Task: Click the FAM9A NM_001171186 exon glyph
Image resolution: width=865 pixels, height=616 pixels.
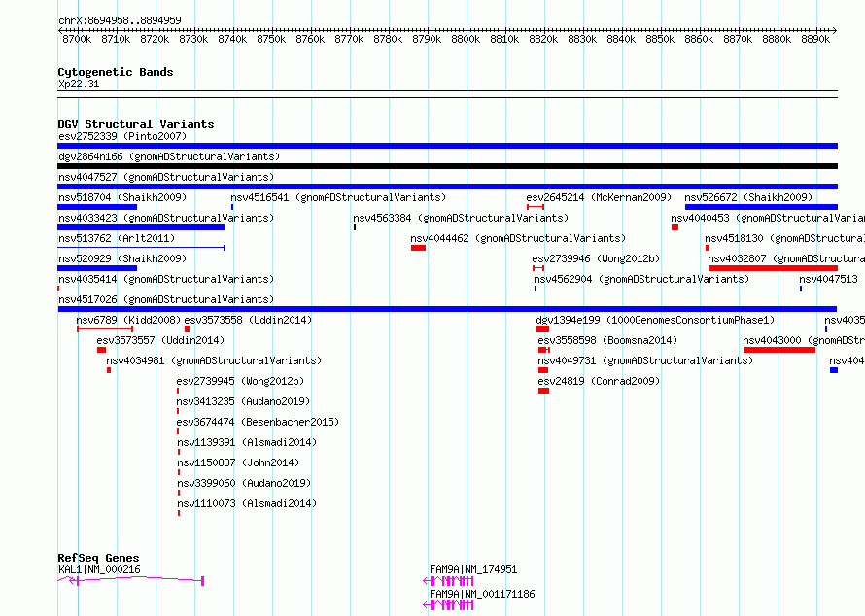Action: 448,605
